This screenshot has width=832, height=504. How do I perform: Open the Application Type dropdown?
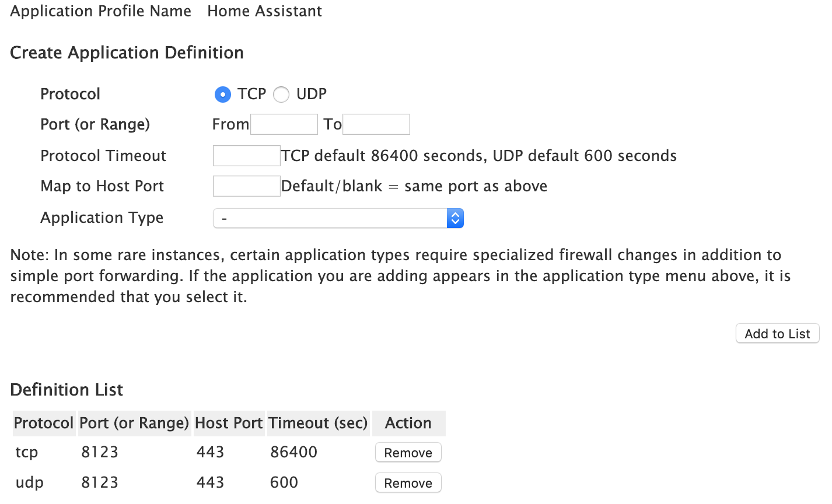coord(338,218)
